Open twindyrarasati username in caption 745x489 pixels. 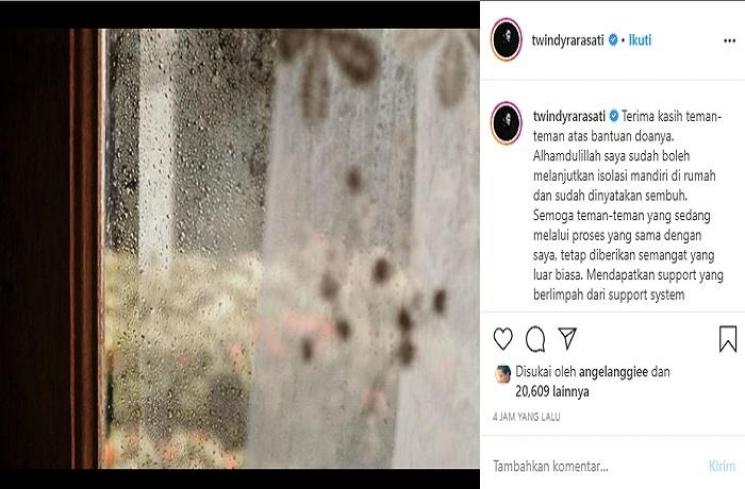[569, 116]
